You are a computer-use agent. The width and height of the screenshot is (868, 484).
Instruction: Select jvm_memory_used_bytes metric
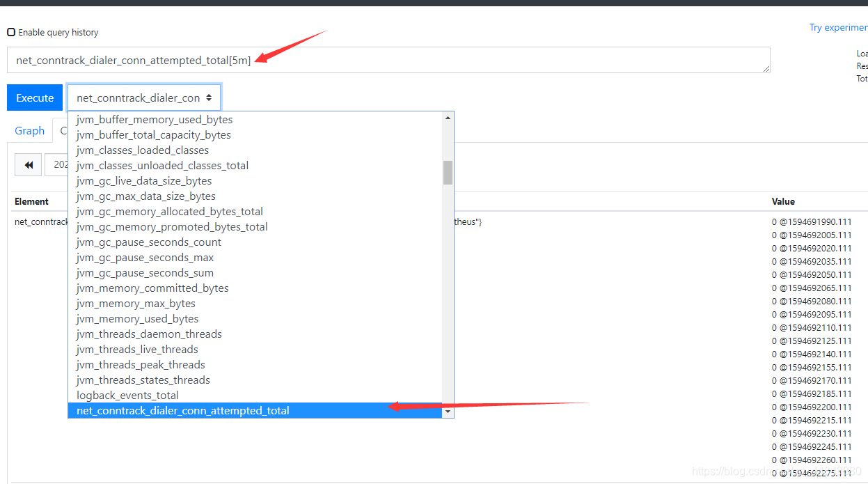click(x=255, y=318)
